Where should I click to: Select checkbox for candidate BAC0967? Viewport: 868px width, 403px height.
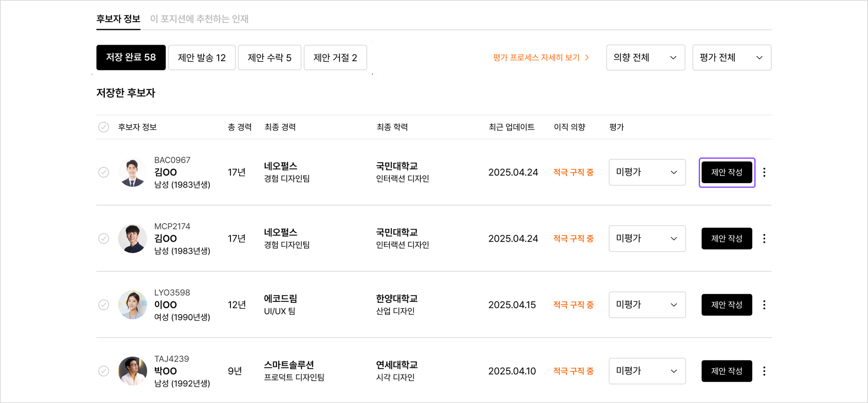104,172
